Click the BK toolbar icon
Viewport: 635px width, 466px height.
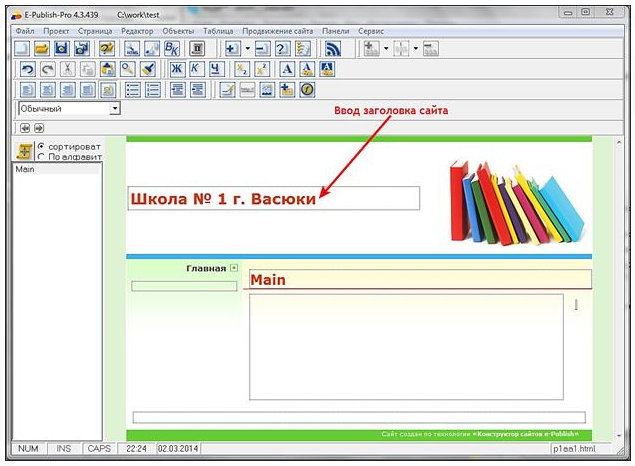[x=172, y=49]
